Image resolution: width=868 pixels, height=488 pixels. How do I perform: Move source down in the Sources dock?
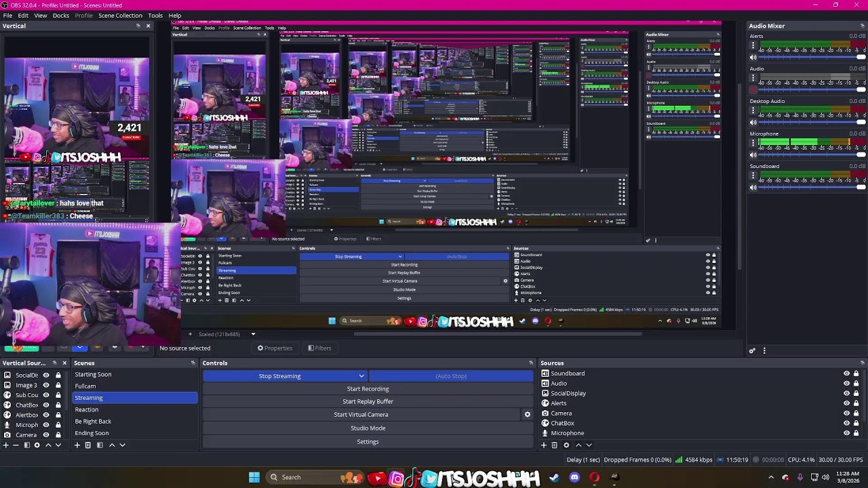click(x=589, y=445)
